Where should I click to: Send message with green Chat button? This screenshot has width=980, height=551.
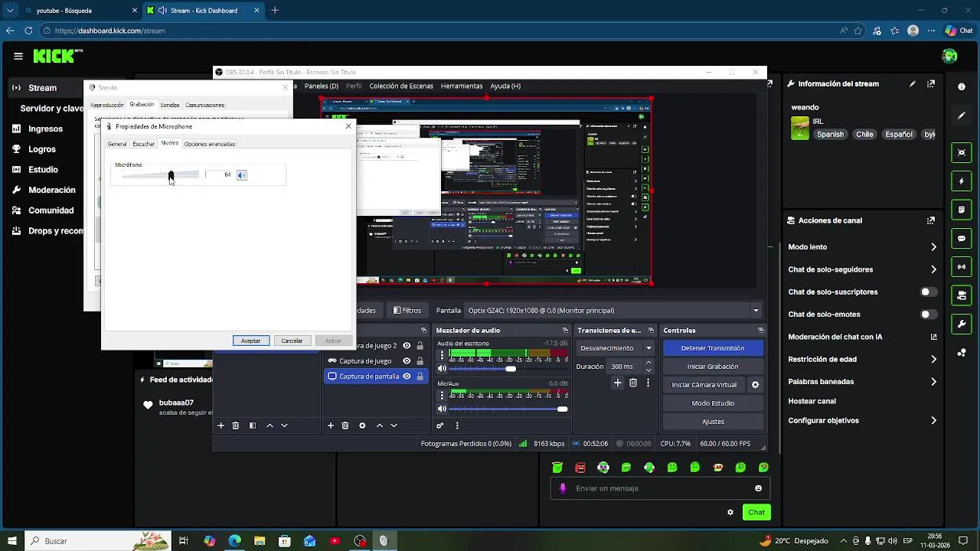(756, 512)
